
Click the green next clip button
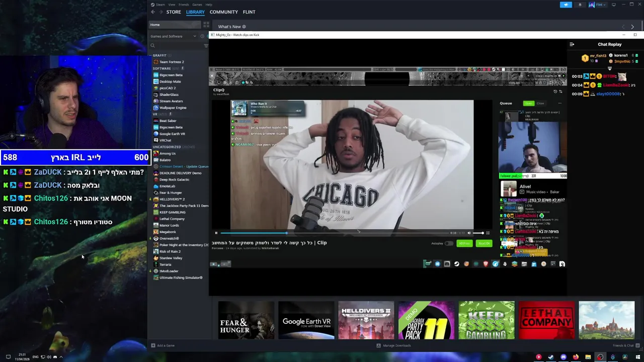pos(484,243)
